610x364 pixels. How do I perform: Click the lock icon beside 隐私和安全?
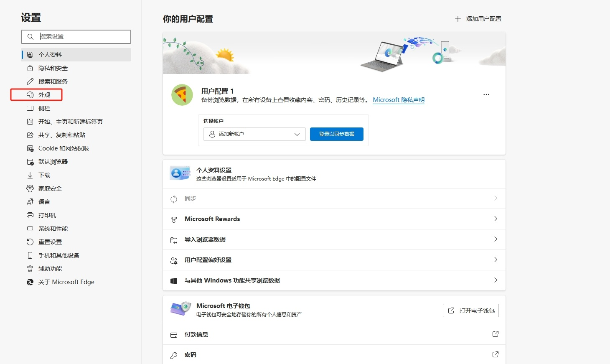[30, 68]
